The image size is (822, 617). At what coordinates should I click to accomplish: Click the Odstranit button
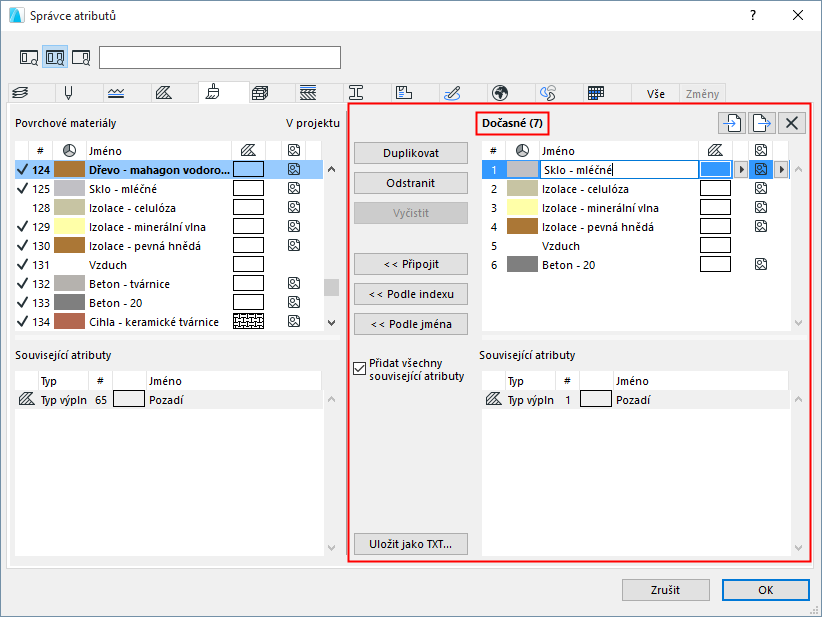(x=411, y=183)
